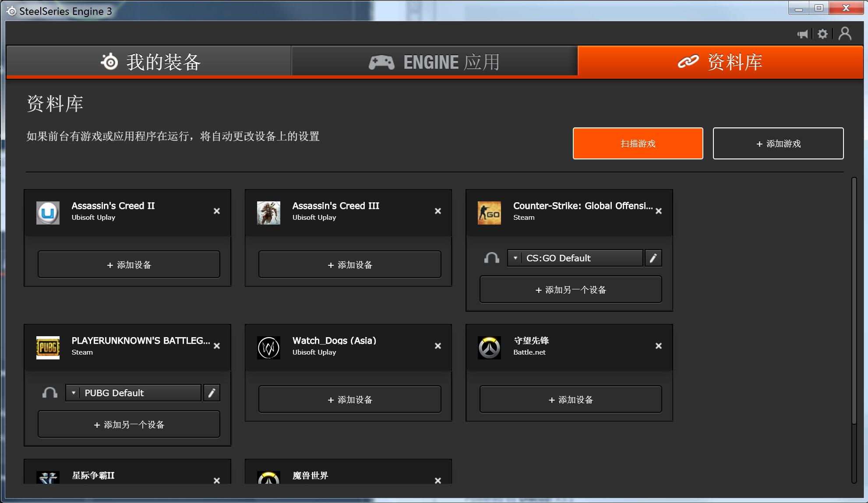868x503 pixels.
Task: Maximize the SteelSeries Engine window
Action: click(x=819, y=8)
